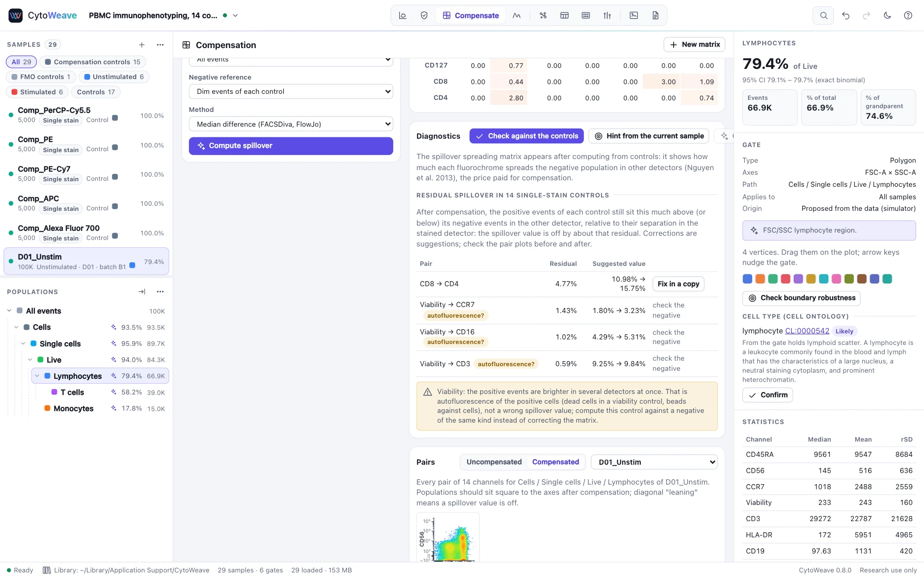The width and height of the screenshot is (924, 578).
Task: Click the undo arrow icon
Action: [845, 15]
